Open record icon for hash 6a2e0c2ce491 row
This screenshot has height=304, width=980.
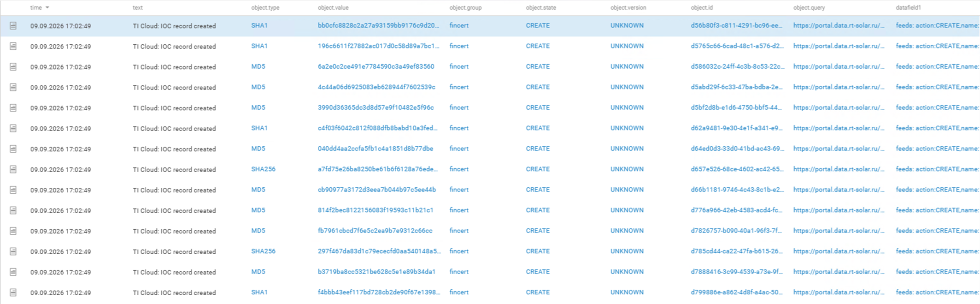coord(13,67)
